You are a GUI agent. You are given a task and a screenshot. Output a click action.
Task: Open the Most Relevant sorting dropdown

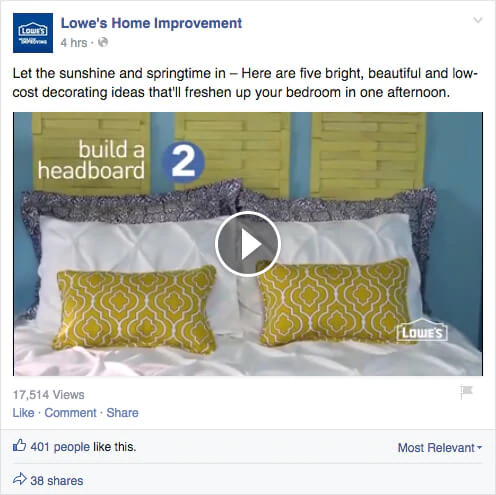click(x=440, y=448)
